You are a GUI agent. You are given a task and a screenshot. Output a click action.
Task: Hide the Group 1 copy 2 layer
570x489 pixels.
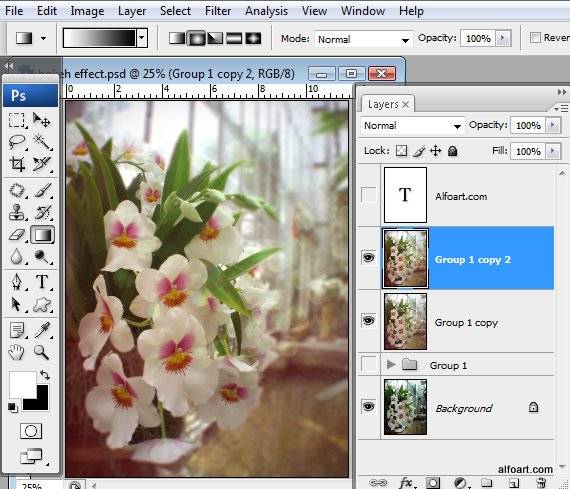click(368, 258)
